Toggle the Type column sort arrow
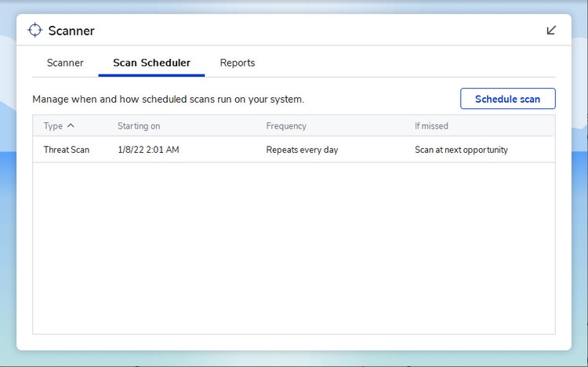 pyautogui.click(x=71, y=125)
